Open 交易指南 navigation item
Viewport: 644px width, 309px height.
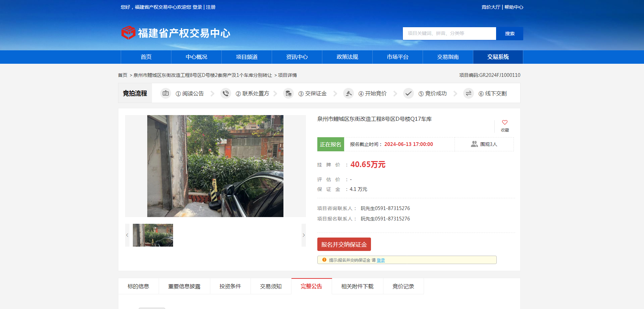point(448,57)
